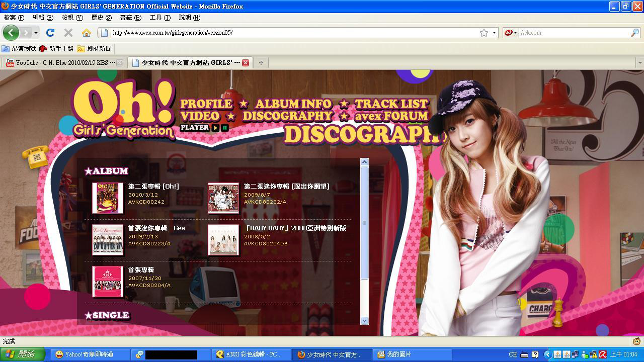
Task: Open the recent pages history dropdown
Action: point(36,33)
